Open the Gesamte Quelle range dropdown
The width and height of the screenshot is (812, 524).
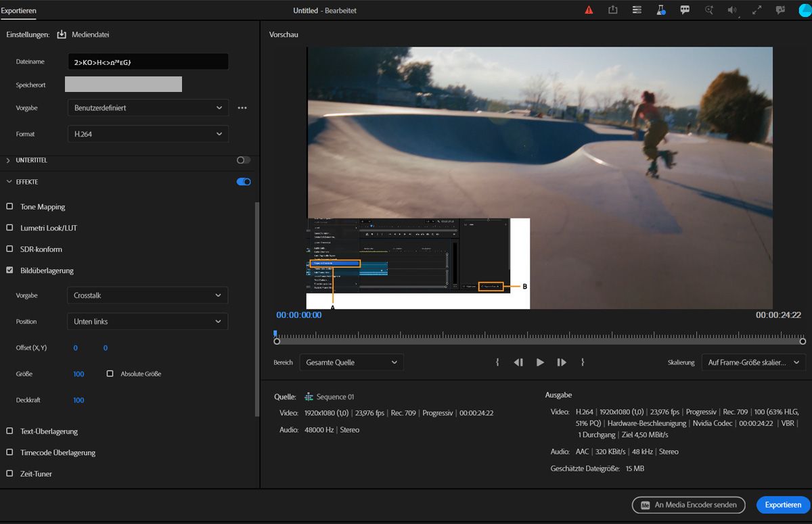(352, 362)
